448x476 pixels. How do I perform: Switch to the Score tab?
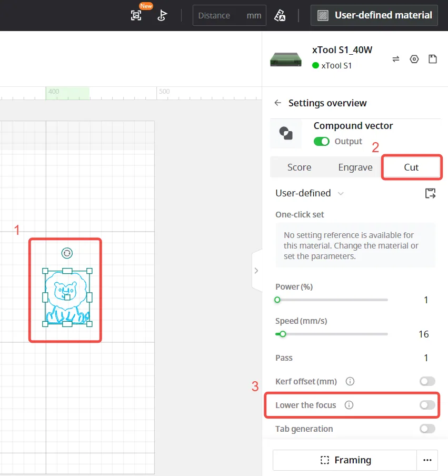pos(299,167)
